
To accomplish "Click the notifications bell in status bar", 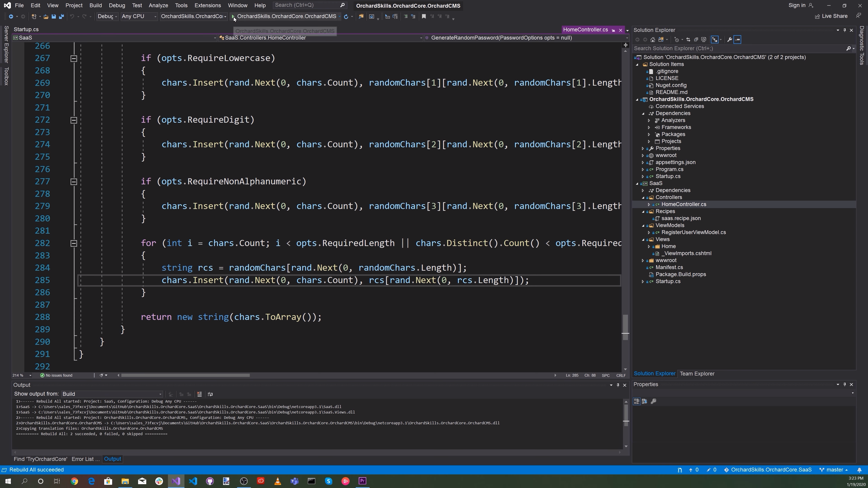I will coord(859,470).
